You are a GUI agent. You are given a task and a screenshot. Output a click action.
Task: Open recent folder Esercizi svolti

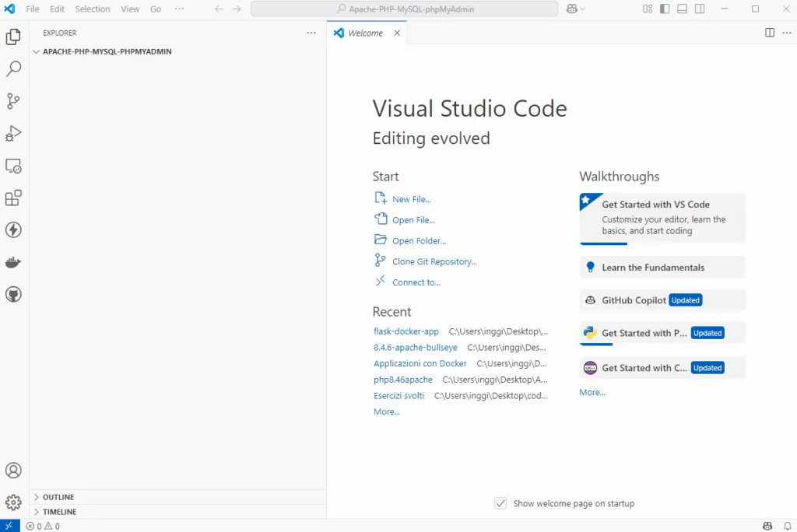pos(399,395)
